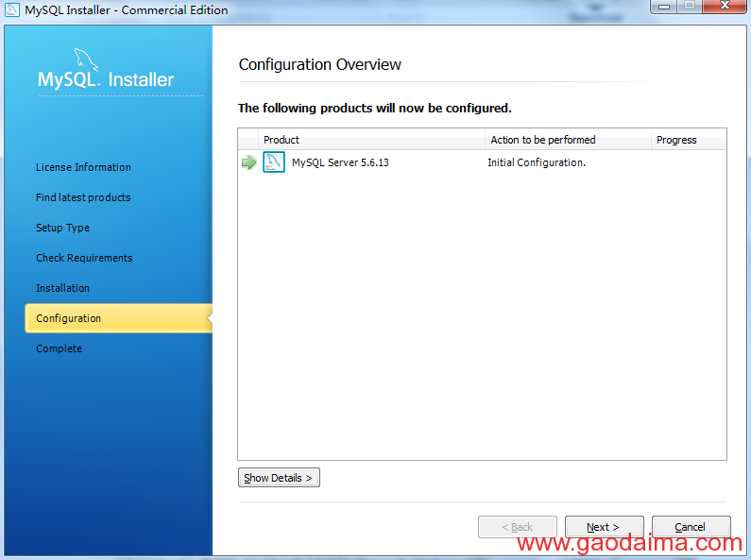
Task: Proceed with the Next button
Action: [x=604, y=527]
